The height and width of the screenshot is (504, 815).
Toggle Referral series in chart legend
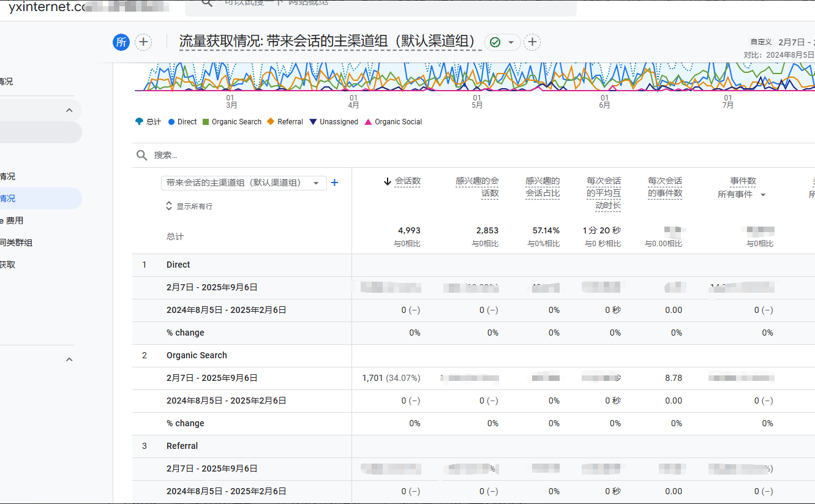tap(285, 122)
